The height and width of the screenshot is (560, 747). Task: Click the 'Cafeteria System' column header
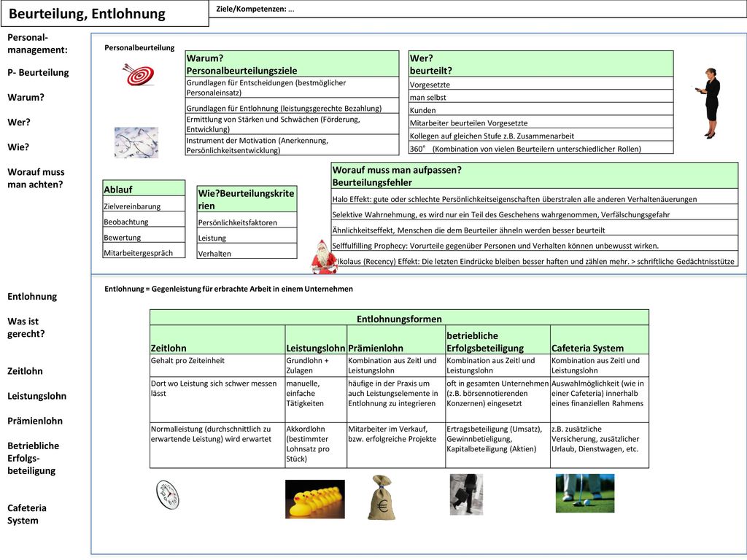[x=600, y=340]
